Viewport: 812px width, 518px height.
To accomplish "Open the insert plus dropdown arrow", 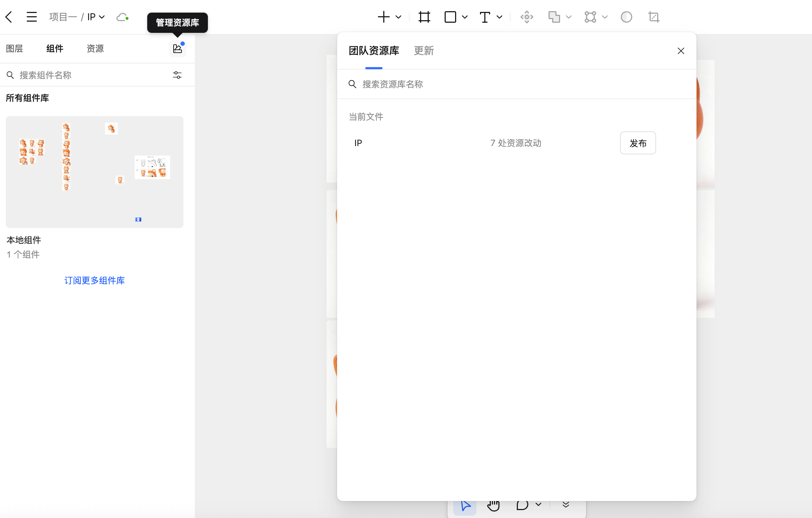I will point(398,17).
